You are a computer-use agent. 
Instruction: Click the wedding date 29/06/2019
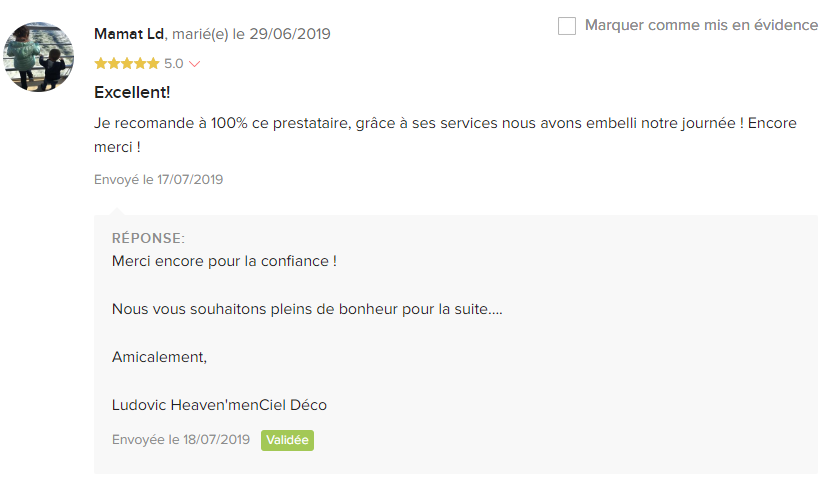click(x=290, y=34)
